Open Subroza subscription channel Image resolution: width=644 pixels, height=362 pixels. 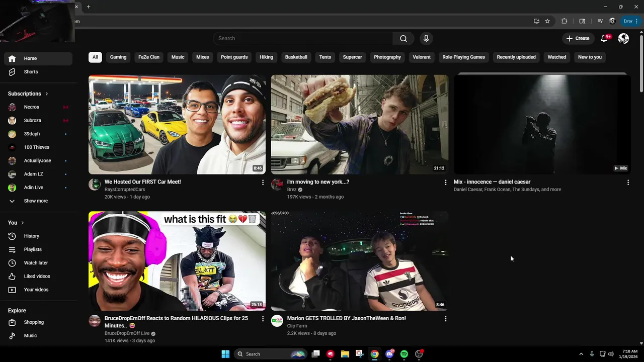click(x=38, y=121)
